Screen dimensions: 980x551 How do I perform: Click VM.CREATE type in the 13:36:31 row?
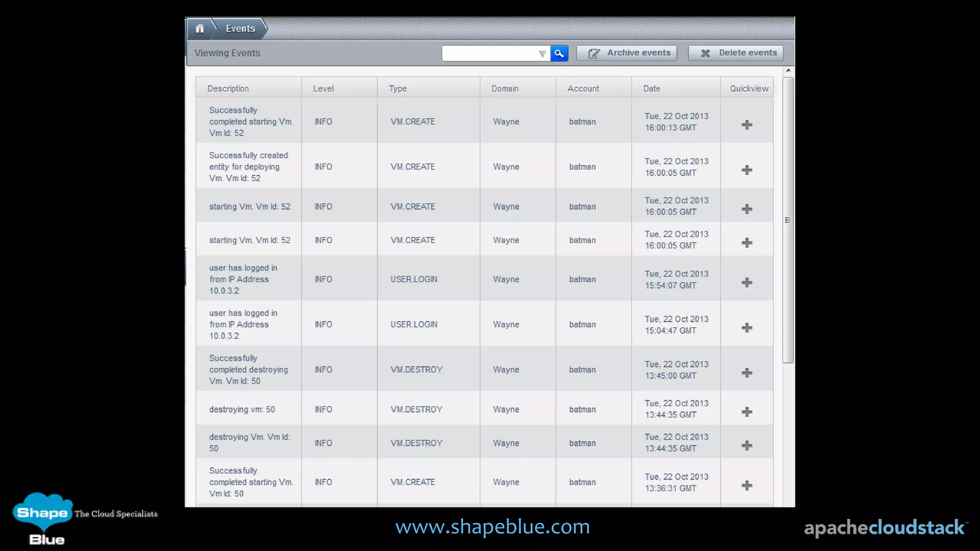[412, 482]
